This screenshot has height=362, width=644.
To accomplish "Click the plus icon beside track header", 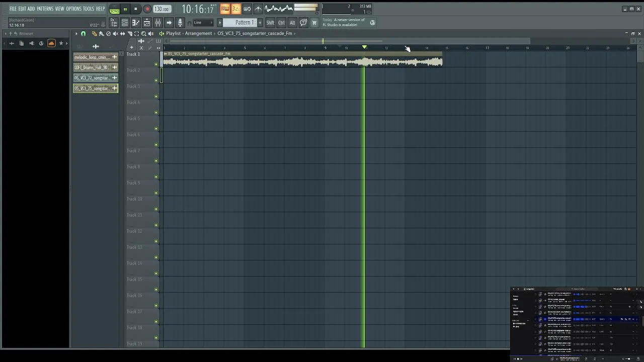I will [x=131, y=47].
